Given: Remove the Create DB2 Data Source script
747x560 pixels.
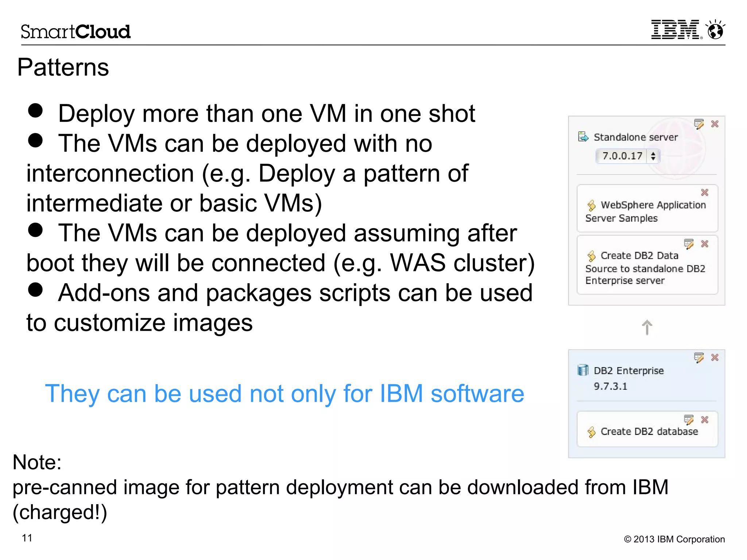Looking at the screenshot, I should (x=705, y=244).
